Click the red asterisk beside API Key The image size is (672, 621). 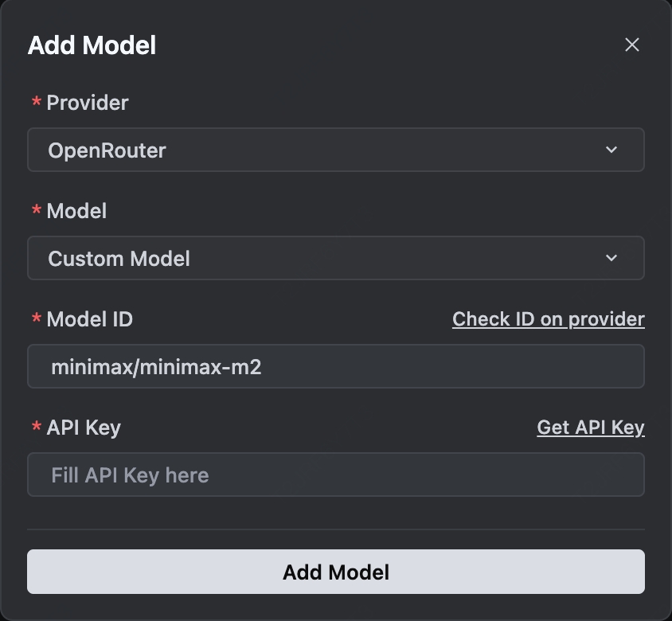click(x=36, y=428)
